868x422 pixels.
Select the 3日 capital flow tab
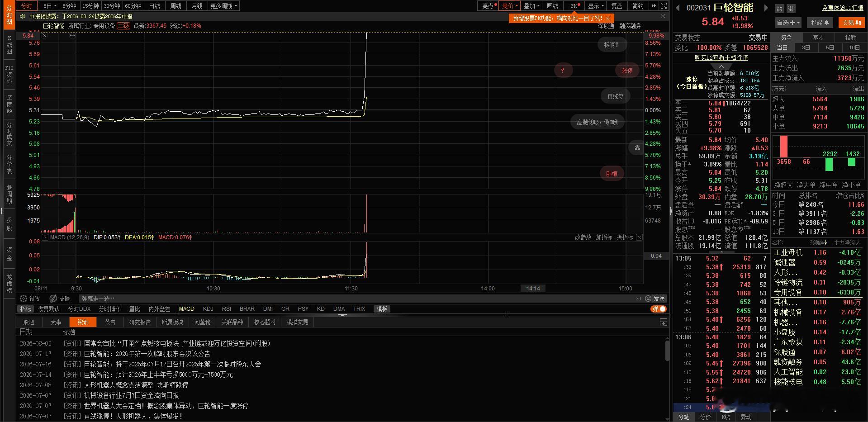(806, 47)
